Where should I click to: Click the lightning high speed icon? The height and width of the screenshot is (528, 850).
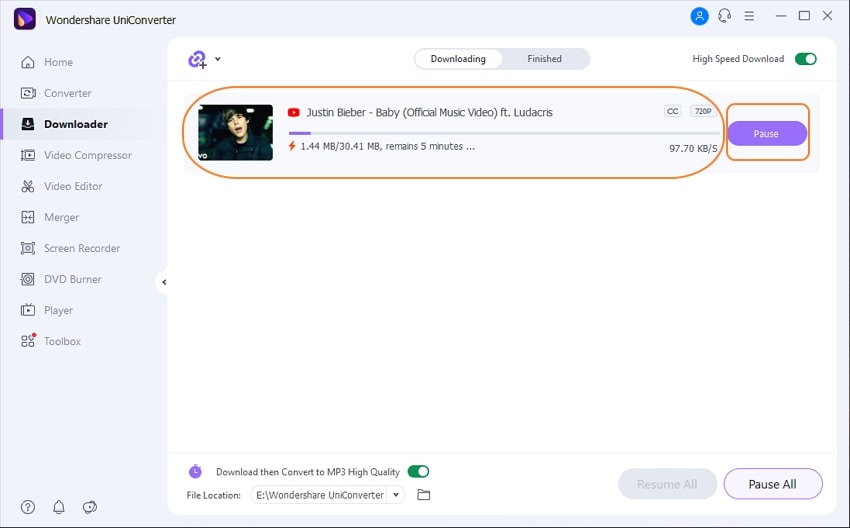292,146
